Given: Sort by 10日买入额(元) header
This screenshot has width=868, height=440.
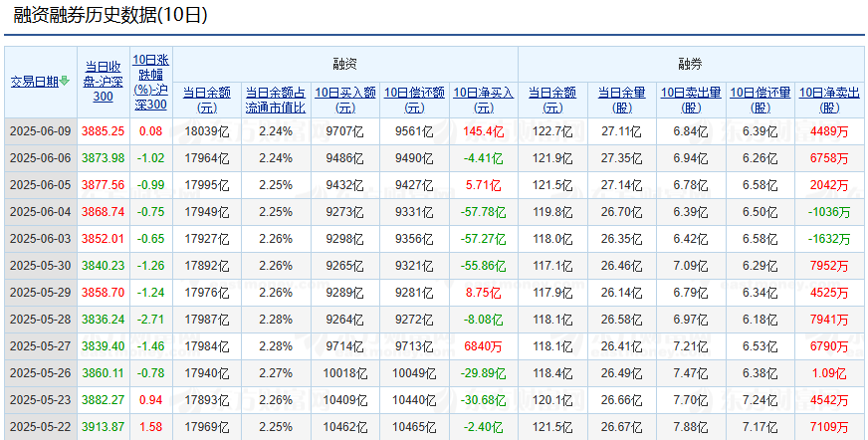Looking at the screenshot, I should [345, 100].
